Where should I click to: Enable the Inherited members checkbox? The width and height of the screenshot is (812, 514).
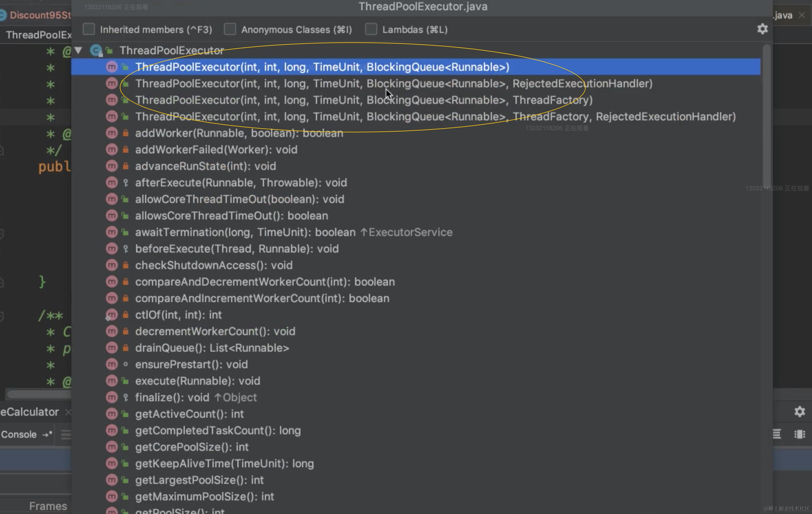[x=89, y=29]
